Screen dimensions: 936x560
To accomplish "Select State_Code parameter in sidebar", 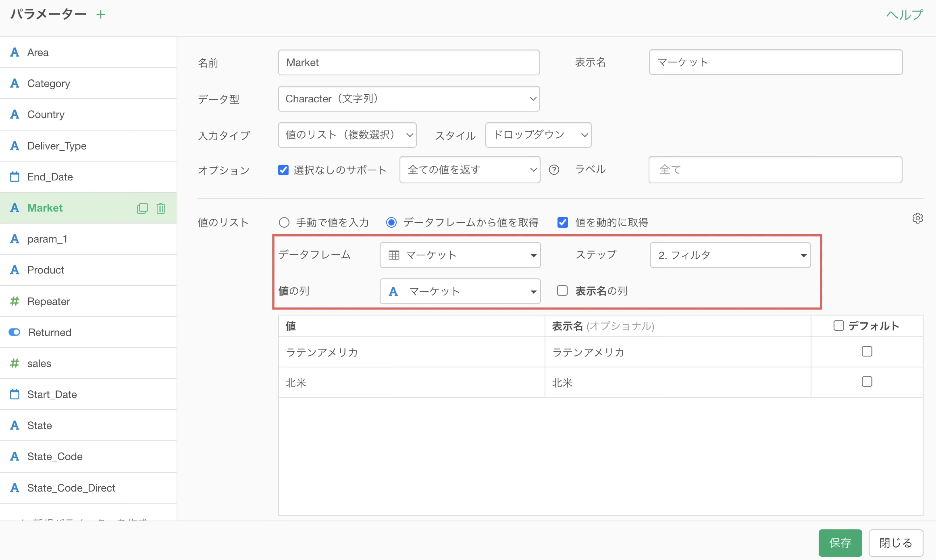I will coord(55,457).
